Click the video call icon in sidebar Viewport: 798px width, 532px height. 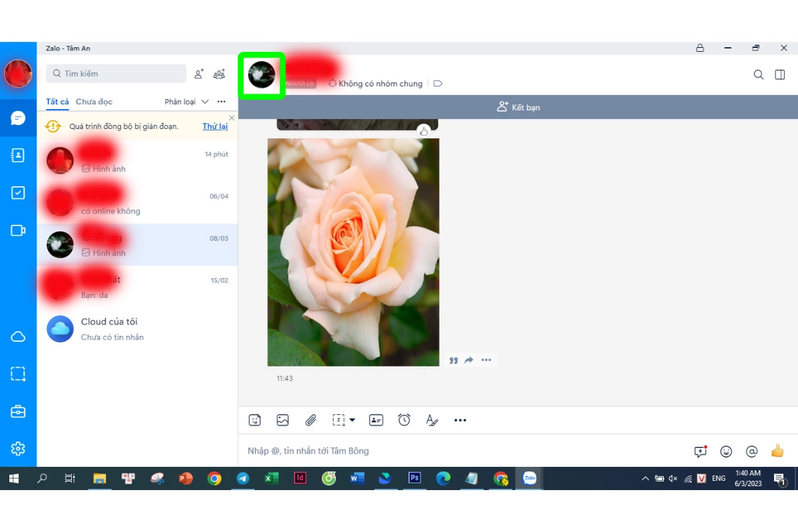coord(18,231)
